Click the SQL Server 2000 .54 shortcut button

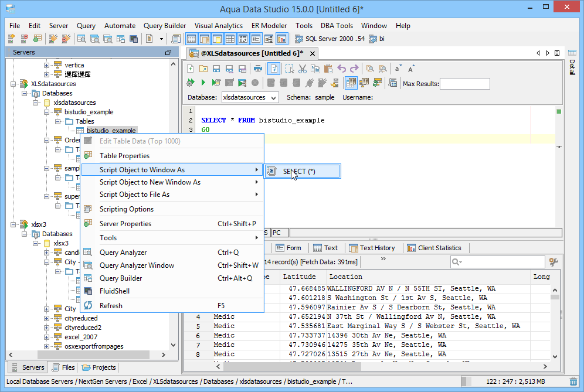point(330,39)
